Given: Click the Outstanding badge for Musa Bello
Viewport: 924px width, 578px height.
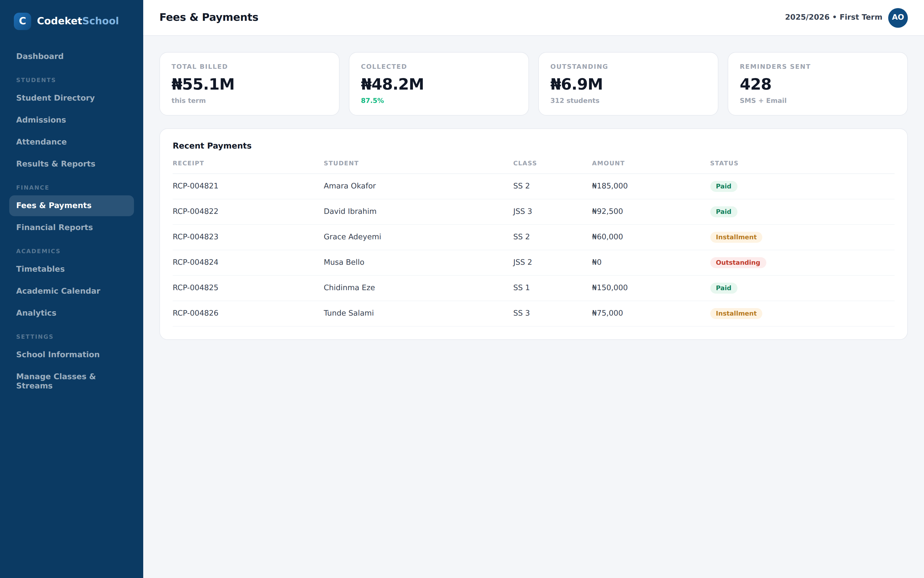Looking at the screenshot, I should pos(738,263).
